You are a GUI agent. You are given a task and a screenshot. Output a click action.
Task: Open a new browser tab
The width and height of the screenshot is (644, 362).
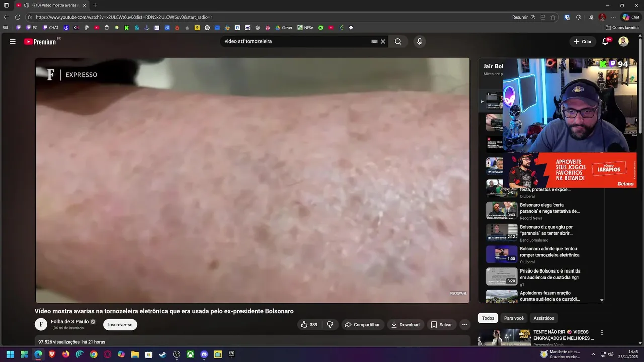tap(95, 5)
